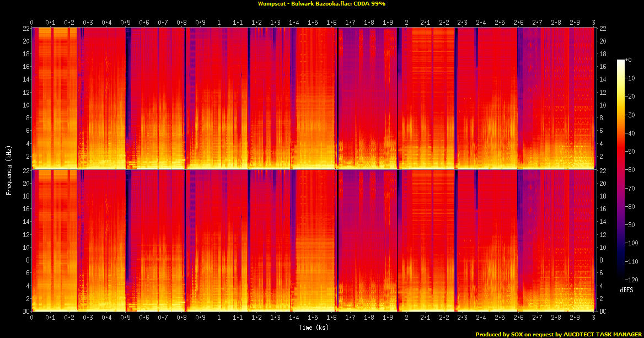Click the 'Produced by SOX' footer credit text
The height and width of the screenshot is (338, 644).
click(x=559, y=334)
